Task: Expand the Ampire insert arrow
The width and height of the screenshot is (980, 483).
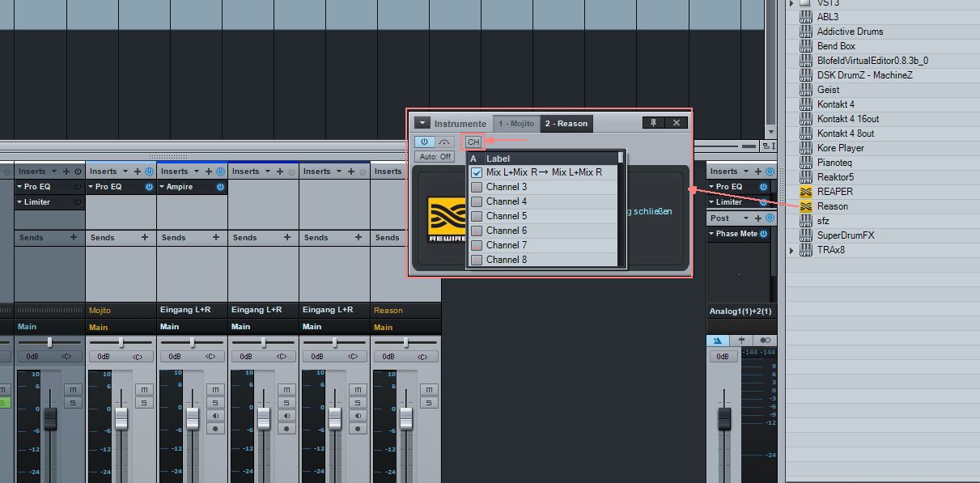Action: [162, 187]
